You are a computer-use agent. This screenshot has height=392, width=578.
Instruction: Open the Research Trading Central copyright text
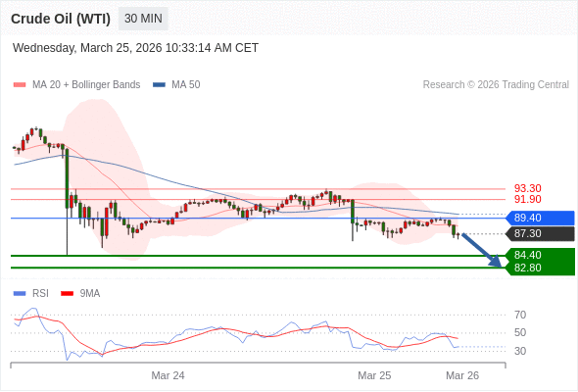click(x=496, y=85)
